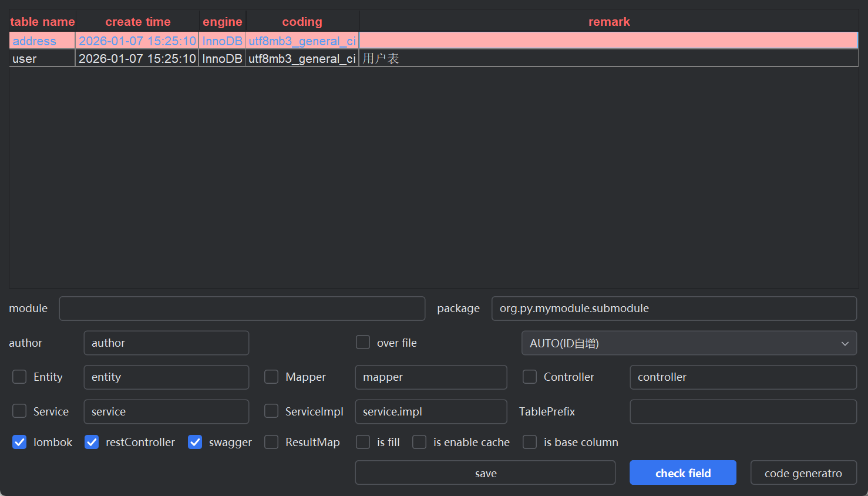This screenshot has width=868, height=496.
Task: Open the AUTO(ID自增) dropdown
Action: click(689, 343)
